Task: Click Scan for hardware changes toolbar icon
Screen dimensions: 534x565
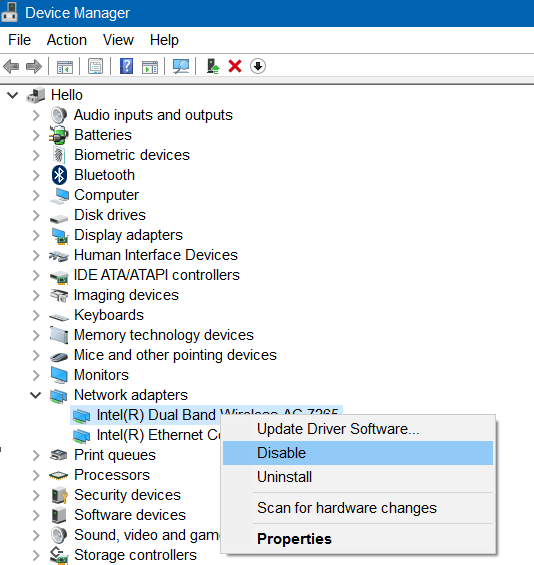Action: pyautogui.click(x=181, y=66)
